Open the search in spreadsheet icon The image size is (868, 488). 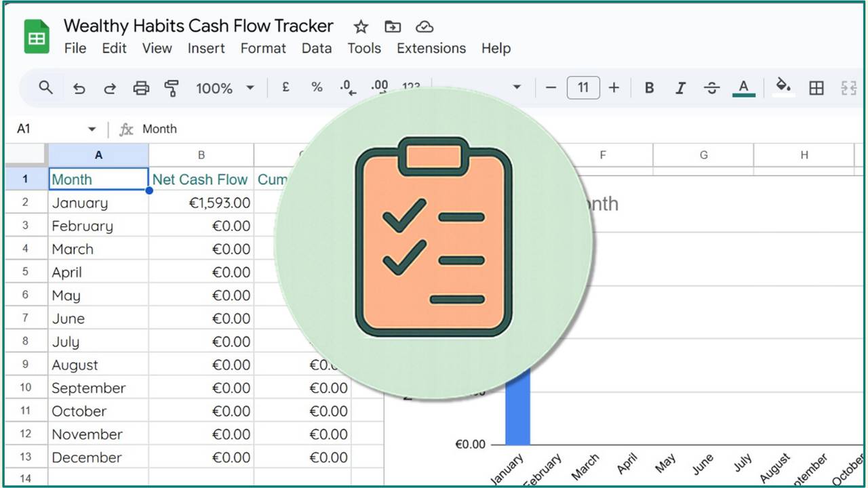point(45,88)
